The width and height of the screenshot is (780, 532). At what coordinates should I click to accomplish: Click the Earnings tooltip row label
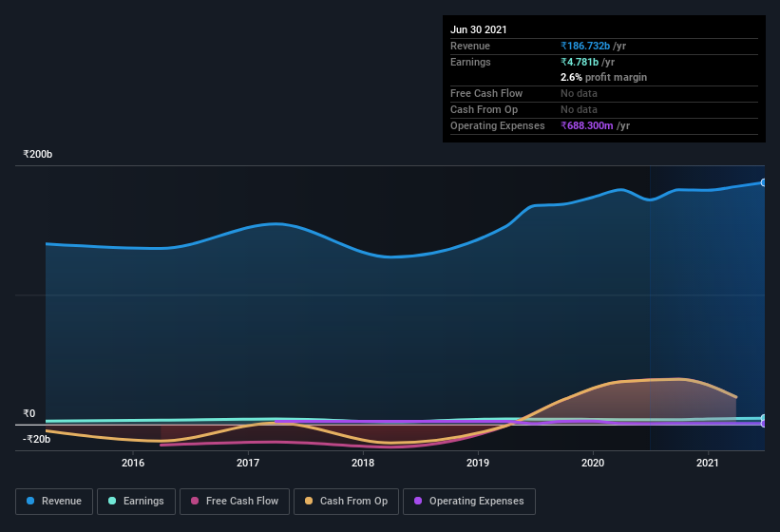[x=470, y=62]
